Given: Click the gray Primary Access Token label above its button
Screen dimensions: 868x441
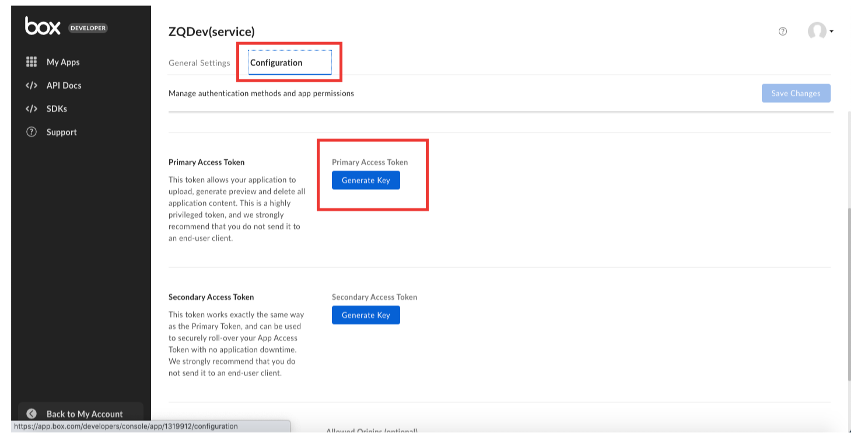Looking at the screenshot, I should coord(370,162).
